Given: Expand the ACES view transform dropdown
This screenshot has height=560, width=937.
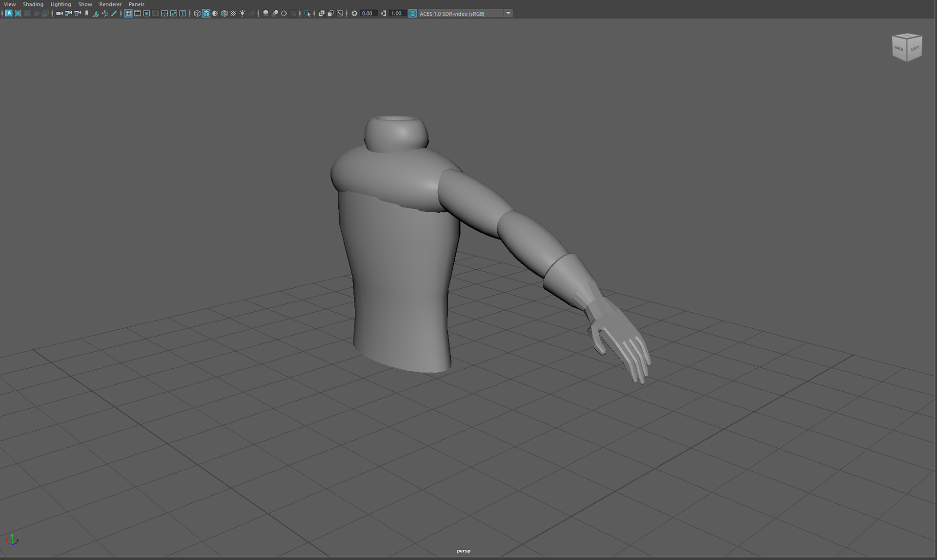Looking at the screenshot, I should [508, 14].
